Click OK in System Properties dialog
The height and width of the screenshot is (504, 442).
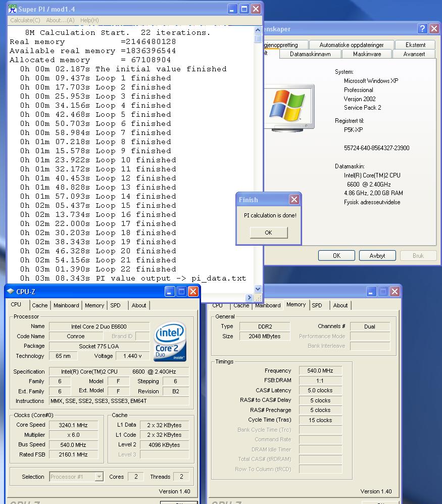[336, 255]
